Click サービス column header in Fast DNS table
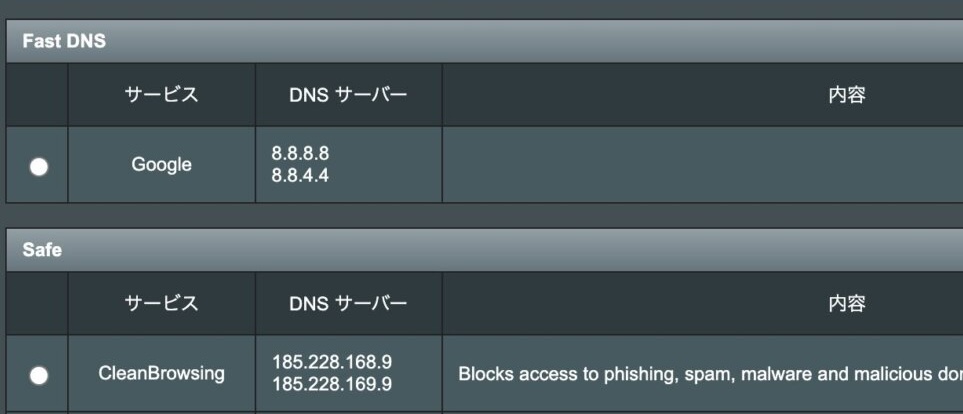The height and width of the screenshot is (414, 963). tap(161, 95)
